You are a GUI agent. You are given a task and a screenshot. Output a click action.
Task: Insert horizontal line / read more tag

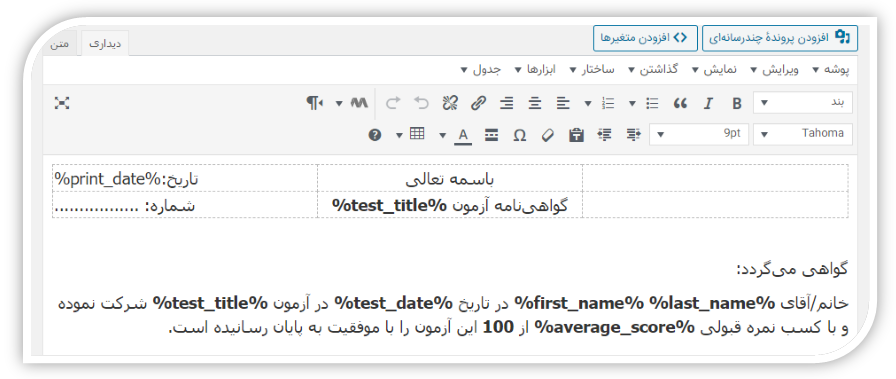tap(491, 135)
